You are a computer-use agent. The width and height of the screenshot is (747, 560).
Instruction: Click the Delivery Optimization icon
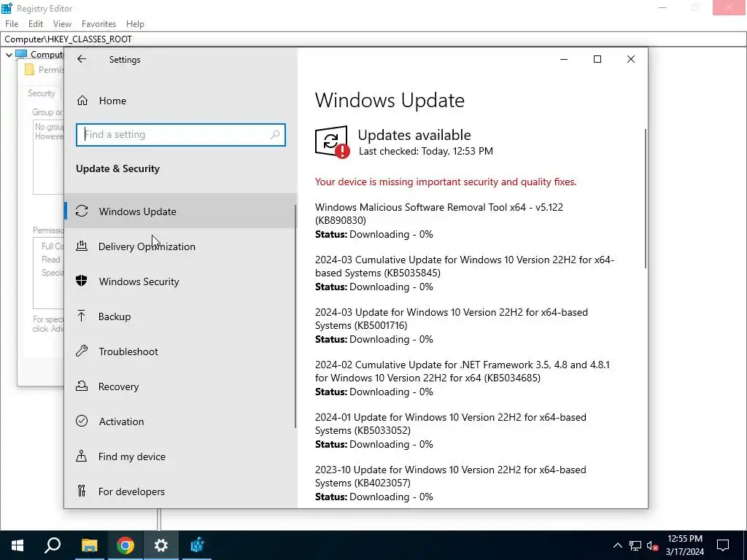82,246
